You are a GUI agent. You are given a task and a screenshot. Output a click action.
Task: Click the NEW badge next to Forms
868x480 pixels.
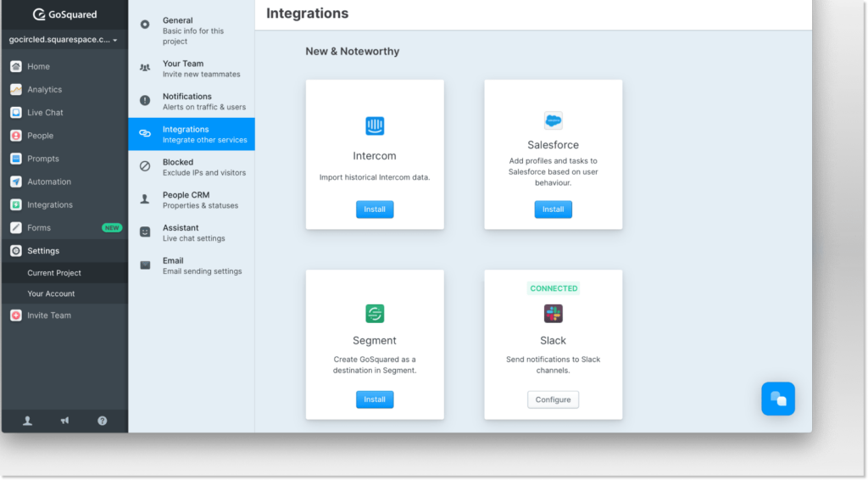[x=112, y=228]
